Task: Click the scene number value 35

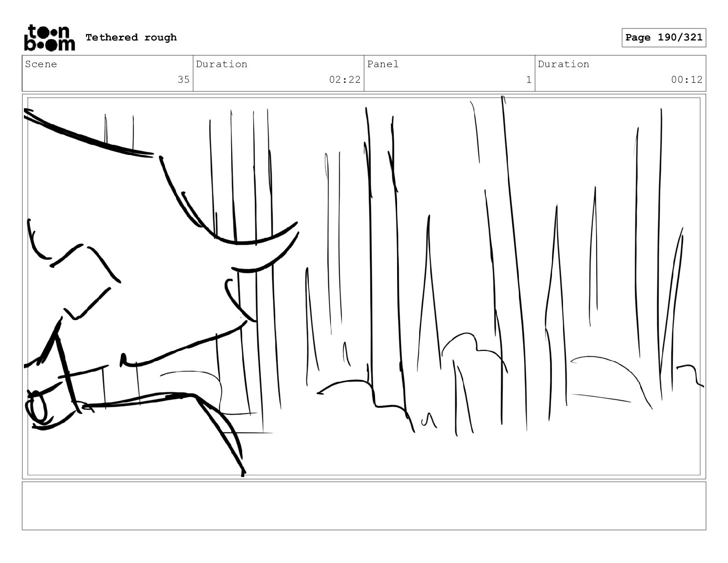Action: coord(183,80)
